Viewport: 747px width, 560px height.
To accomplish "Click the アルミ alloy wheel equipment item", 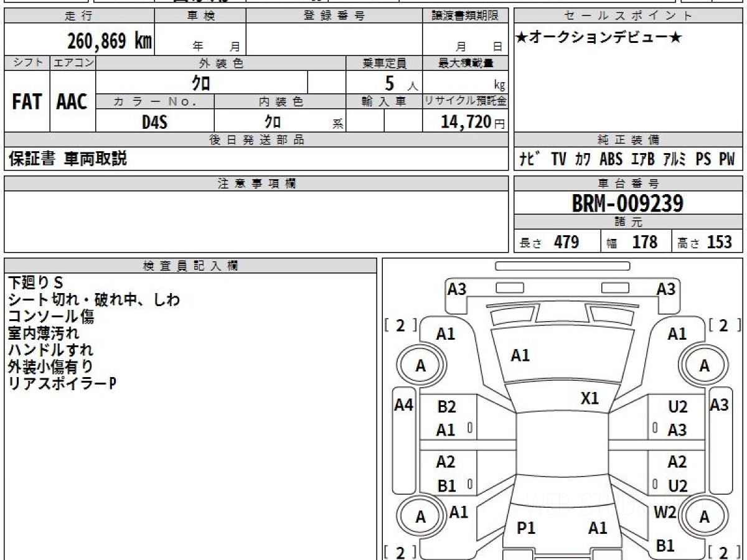I will pos(675,159).
